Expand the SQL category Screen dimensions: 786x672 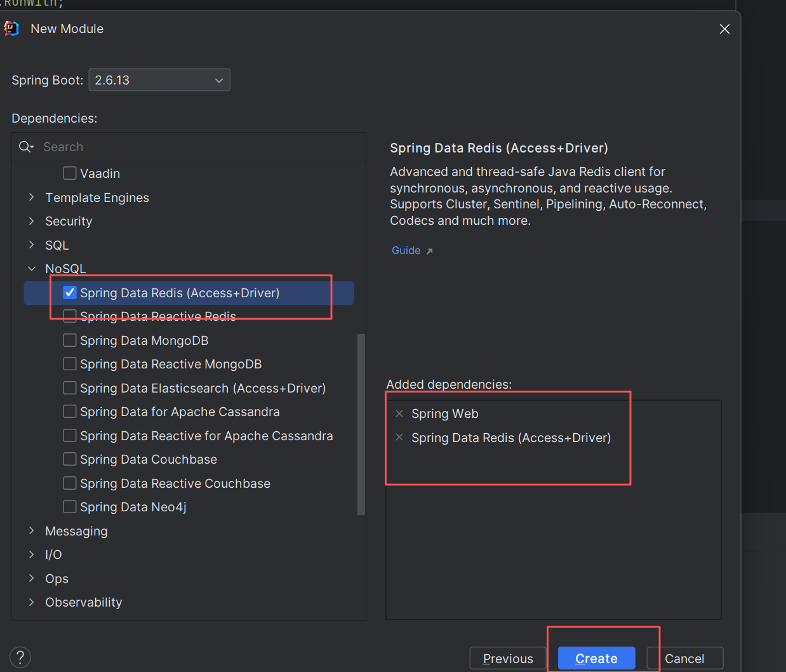point(31,245)
